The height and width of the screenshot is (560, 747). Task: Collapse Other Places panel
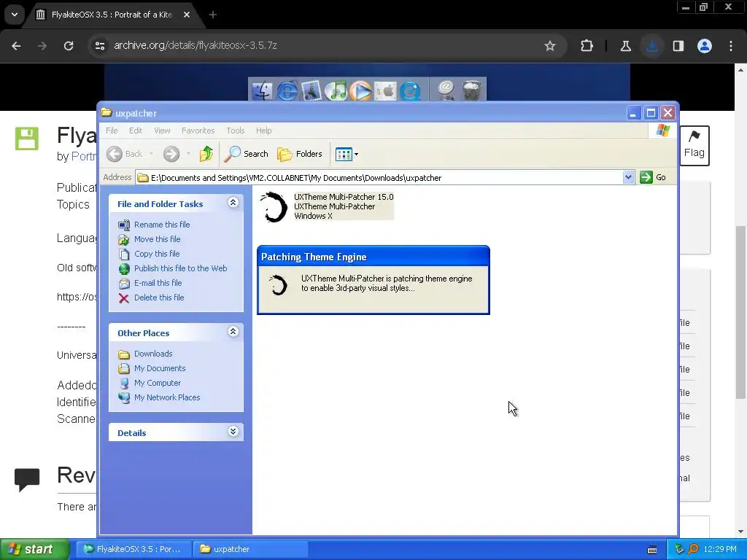(233, 332)
